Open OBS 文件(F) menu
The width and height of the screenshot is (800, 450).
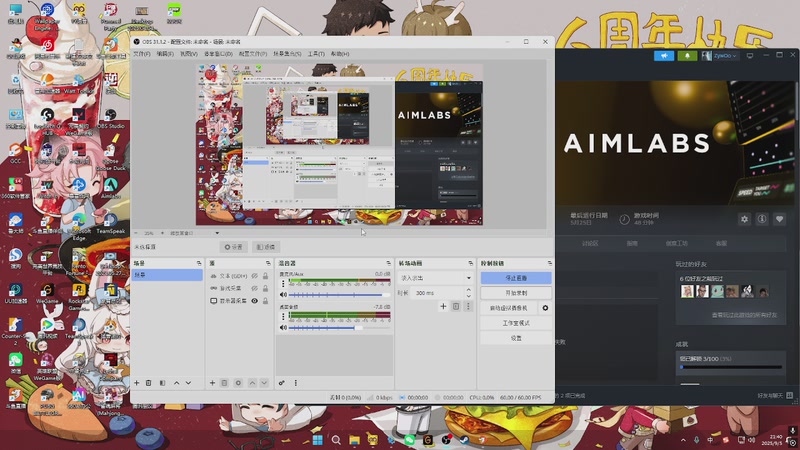point(142,54)
